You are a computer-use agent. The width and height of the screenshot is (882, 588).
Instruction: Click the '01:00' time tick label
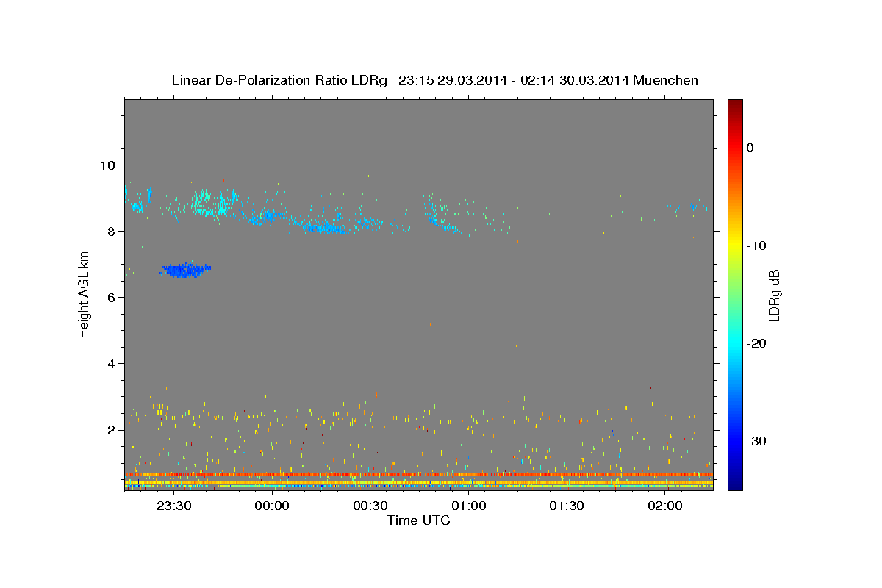pyautogui.click(x=469, y=506)
